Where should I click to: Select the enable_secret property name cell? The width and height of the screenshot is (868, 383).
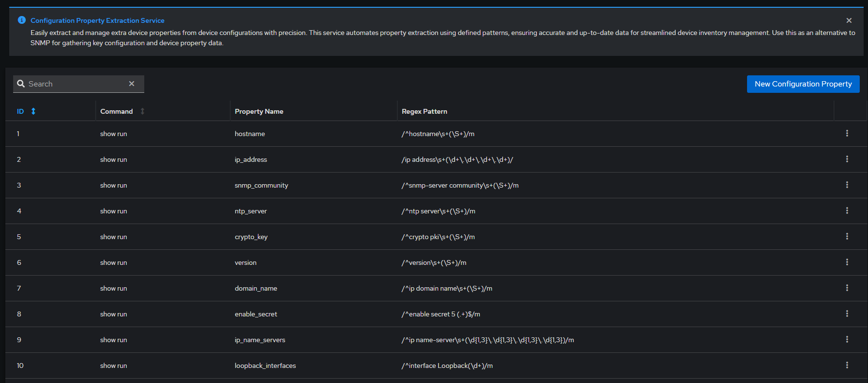(x=256, y=314)
